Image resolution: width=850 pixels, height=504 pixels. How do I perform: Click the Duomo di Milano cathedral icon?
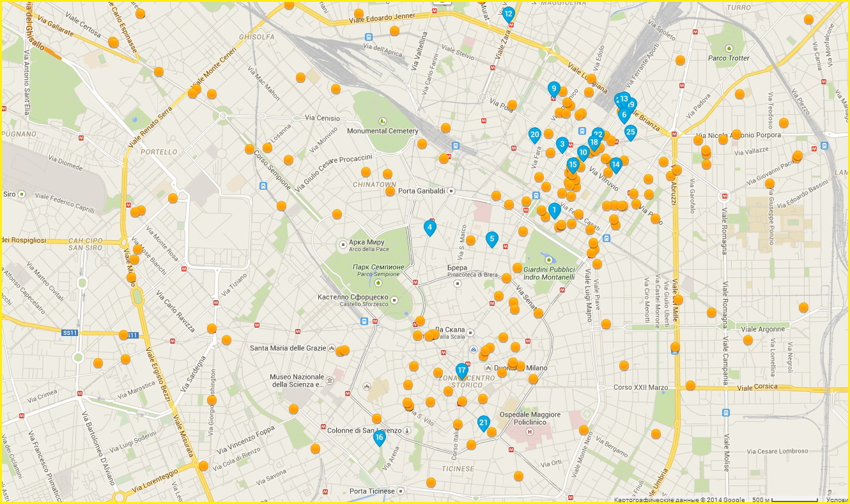[x=487, y=368]
